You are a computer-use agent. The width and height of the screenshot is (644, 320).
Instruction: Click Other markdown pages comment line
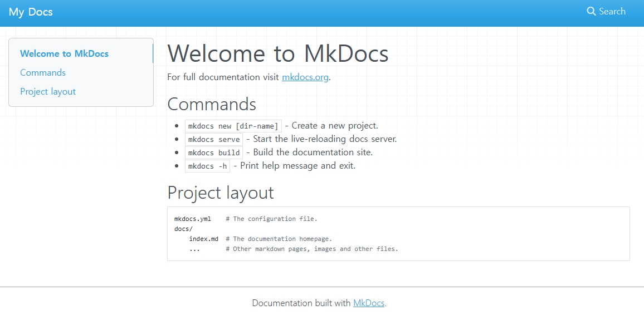(312, 249)
